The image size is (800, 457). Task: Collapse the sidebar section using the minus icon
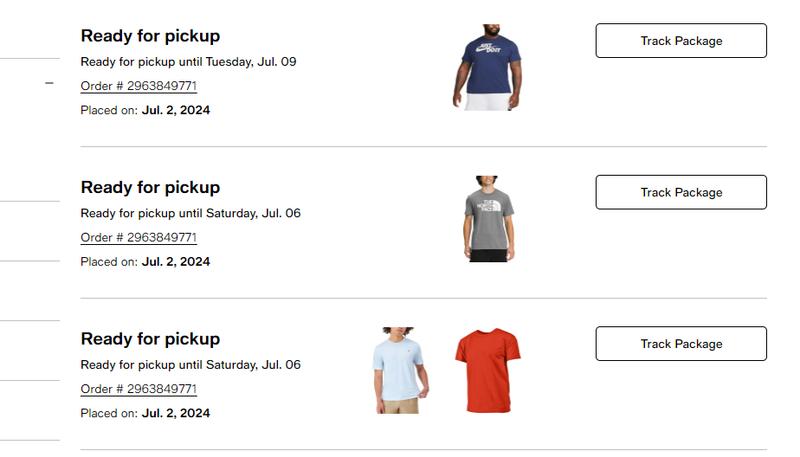49,83
